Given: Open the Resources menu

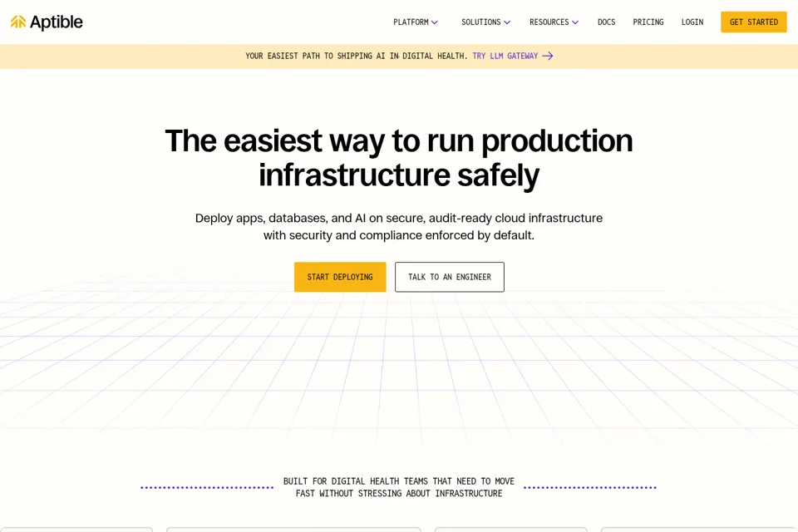Looking at the screenshot, I should tap(549, 22).
